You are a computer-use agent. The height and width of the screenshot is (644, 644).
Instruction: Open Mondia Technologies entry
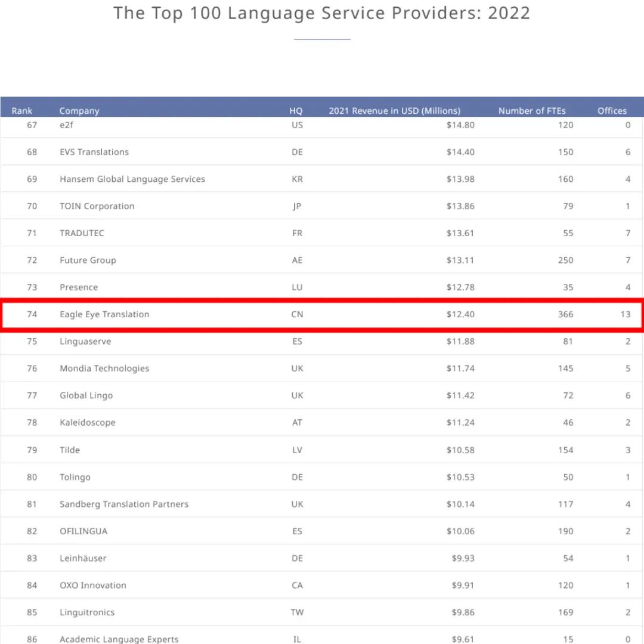tap(104, 369)
